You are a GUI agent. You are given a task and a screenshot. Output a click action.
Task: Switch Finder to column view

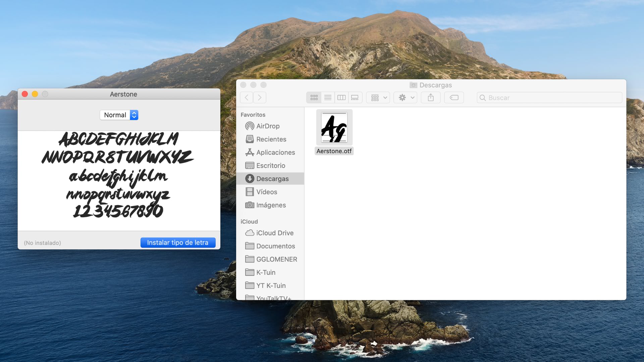pos(341,97)
